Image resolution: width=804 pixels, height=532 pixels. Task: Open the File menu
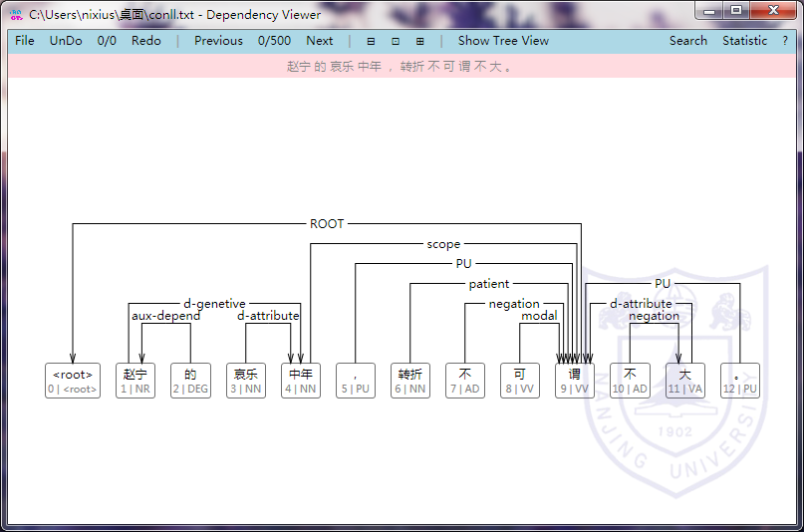coord(25,41)
